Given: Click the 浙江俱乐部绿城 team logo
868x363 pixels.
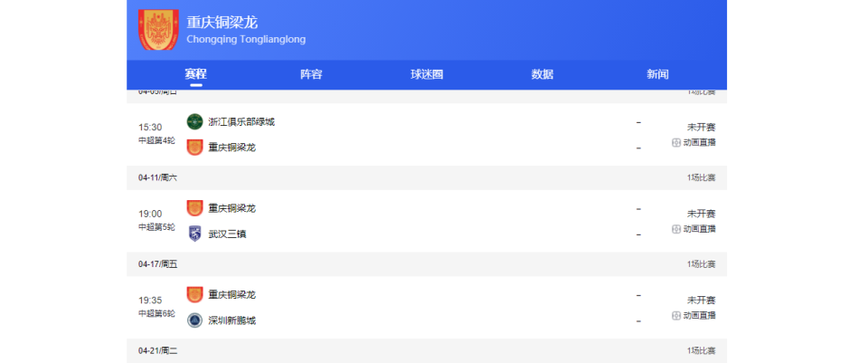Looking at the screenshot, I should tap(194, 121).
